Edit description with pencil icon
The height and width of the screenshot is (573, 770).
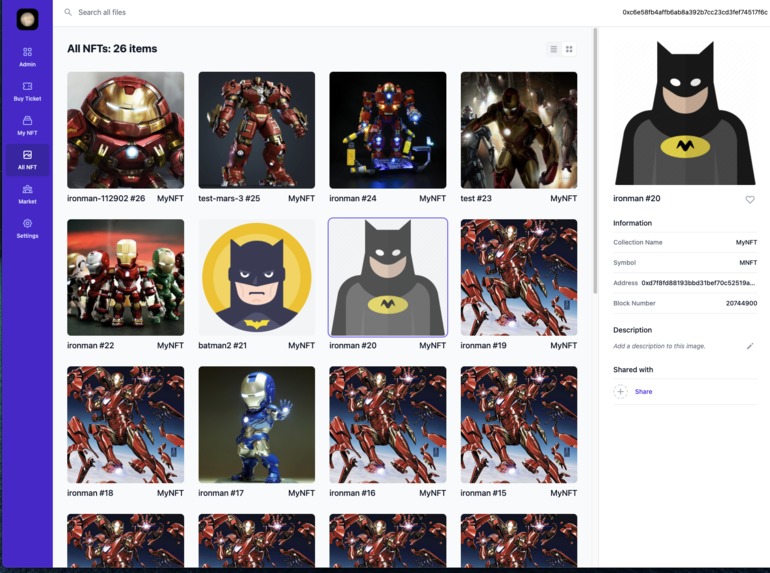coord(750,346)
